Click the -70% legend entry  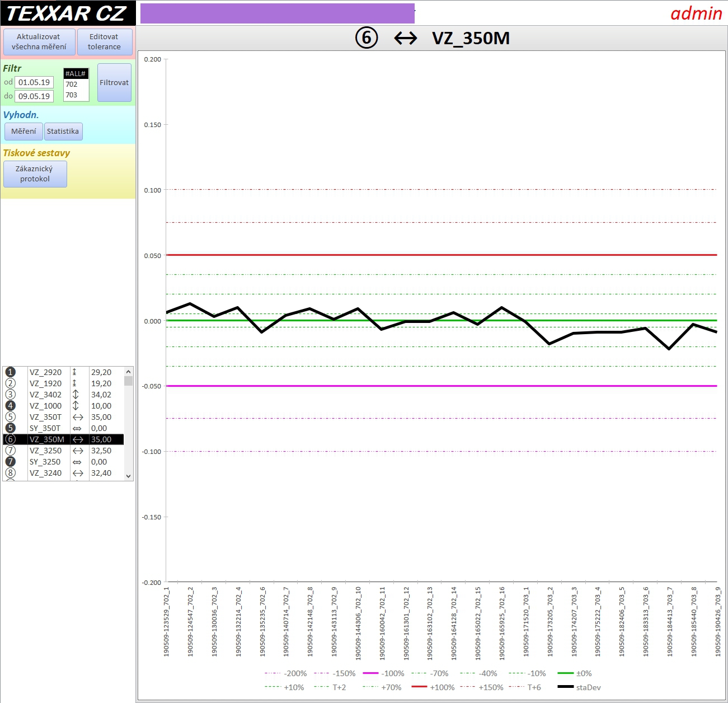pyautogui.click(x=430, y=673)
